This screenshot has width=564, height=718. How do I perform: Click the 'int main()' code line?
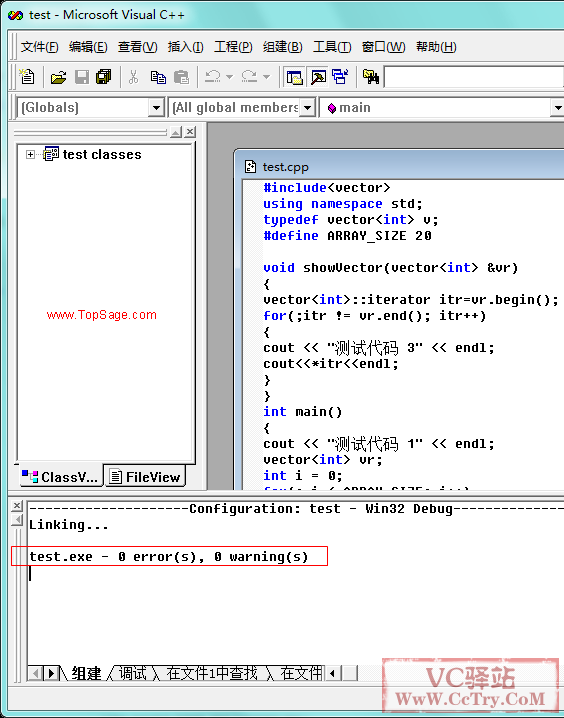(x=303, y=412)
